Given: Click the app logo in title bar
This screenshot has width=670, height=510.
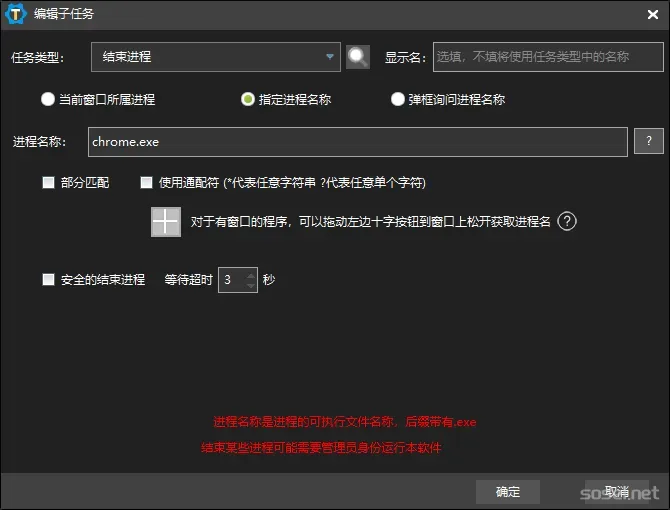Looking at the screenshot, I should pyautogui.click(x=15, y=14).
